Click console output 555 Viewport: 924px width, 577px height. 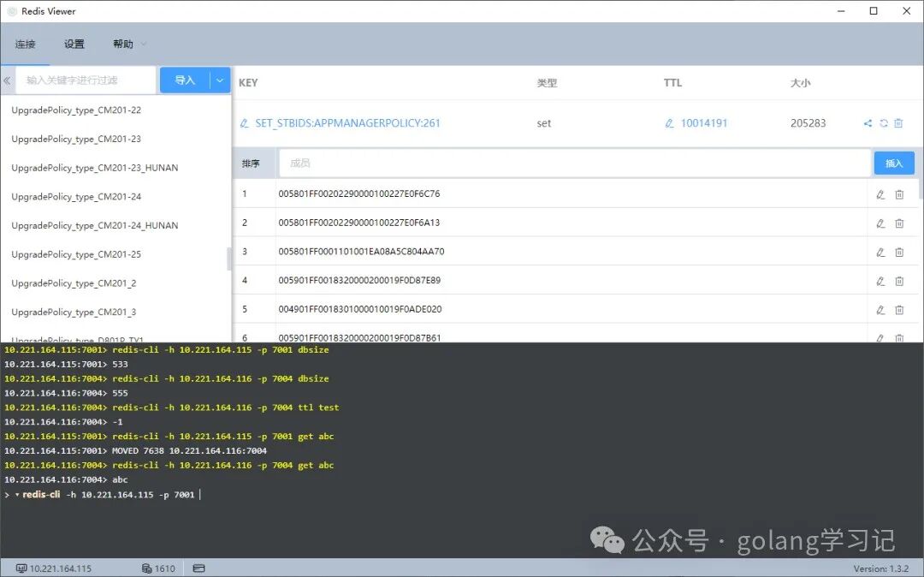(x=120, y=393)
